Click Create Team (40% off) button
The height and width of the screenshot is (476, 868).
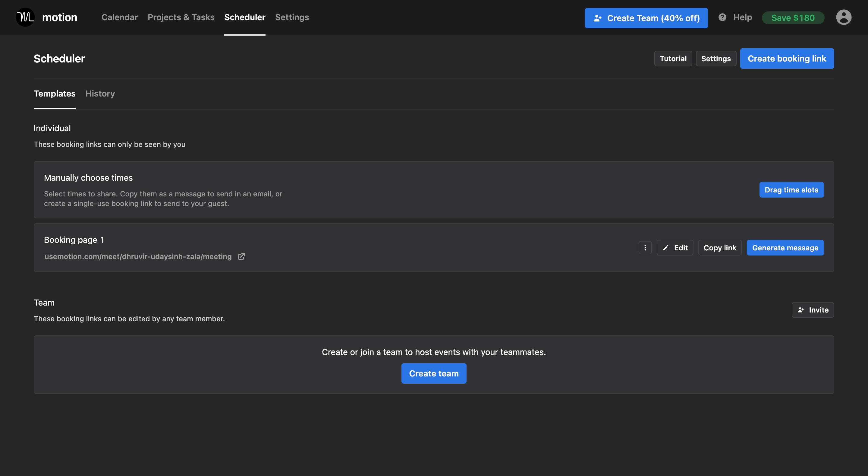[x=646, y=18]
